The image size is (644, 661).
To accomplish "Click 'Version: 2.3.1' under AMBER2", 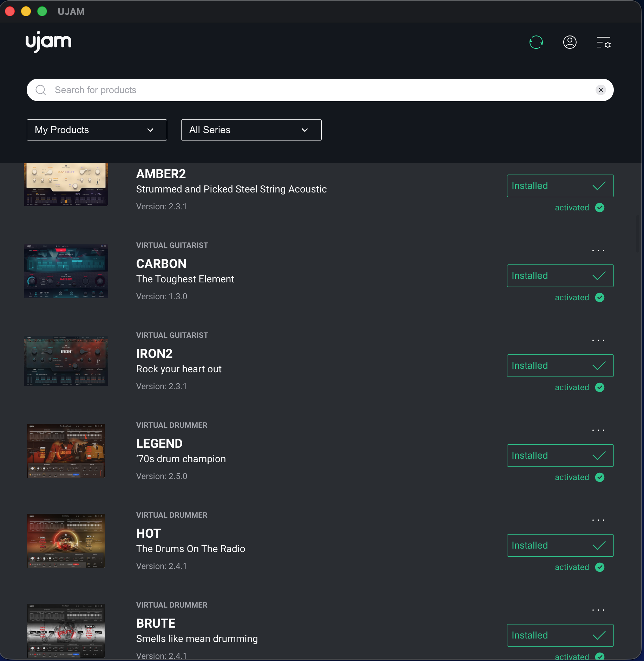I will point(162,207).
